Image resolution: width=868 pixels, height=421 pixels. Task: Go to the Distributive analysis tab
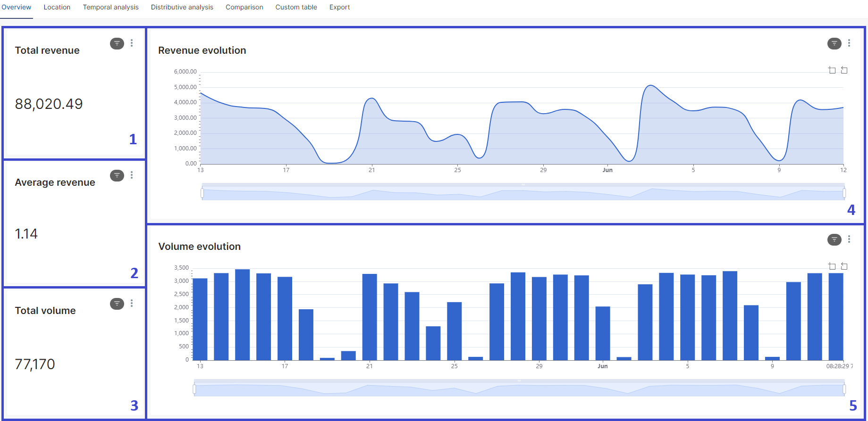182,7
